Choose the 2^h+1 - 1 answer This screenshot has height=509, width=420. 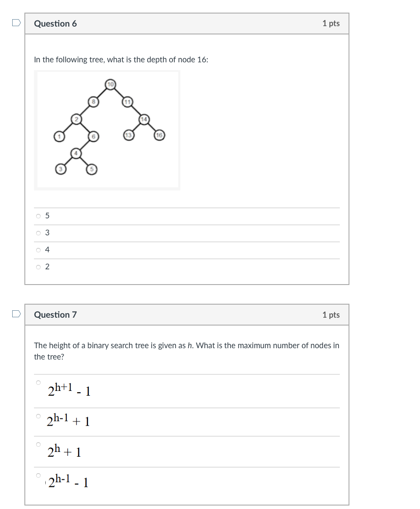38,382
